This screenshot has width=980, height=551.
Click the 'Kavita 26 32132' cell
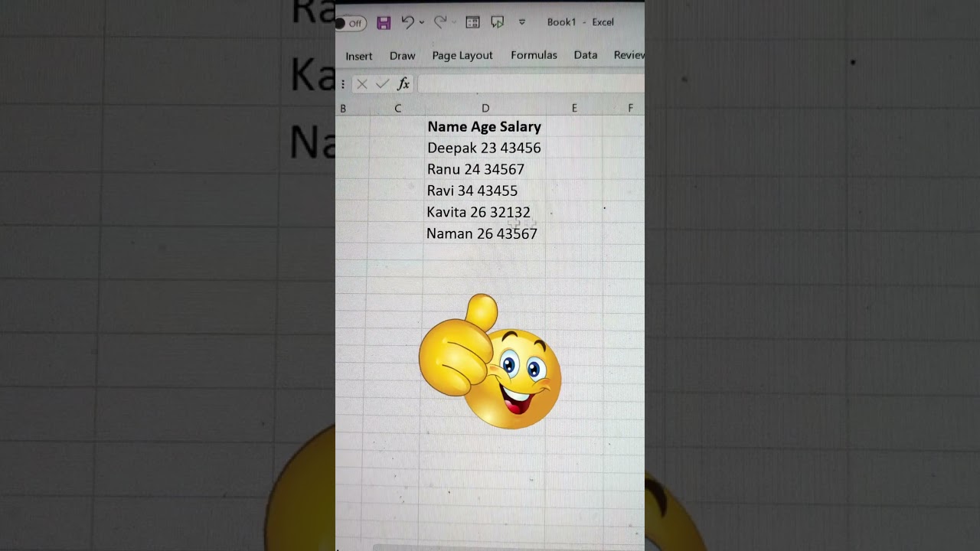[x=485, y=212]
